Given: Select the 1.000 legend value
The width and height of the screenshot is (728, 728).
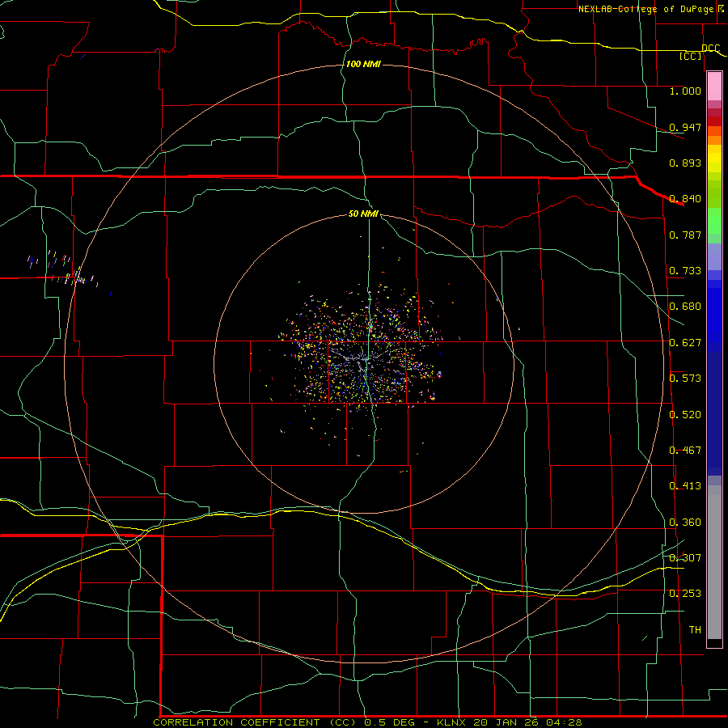Looking at the screenshot, I should 685,91.
